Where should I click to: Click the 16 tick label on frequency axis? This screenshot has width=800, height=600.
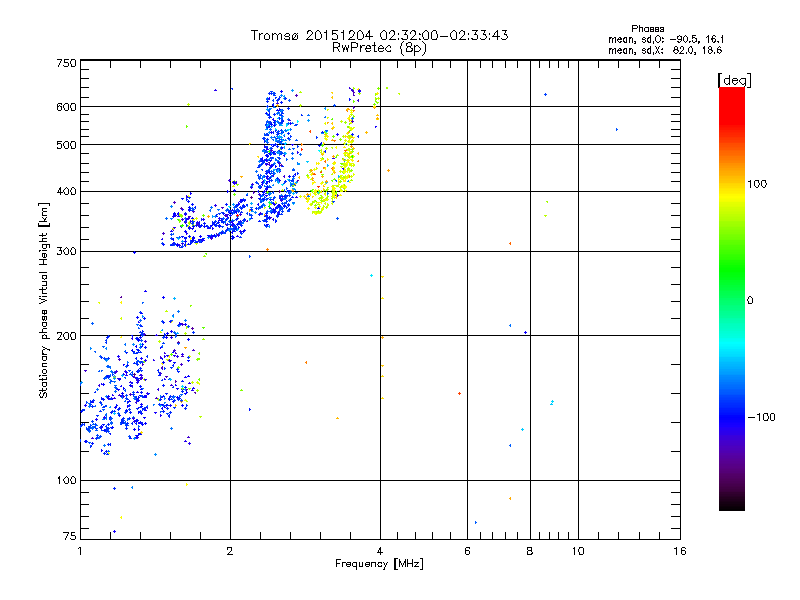(x=680, y=551)
